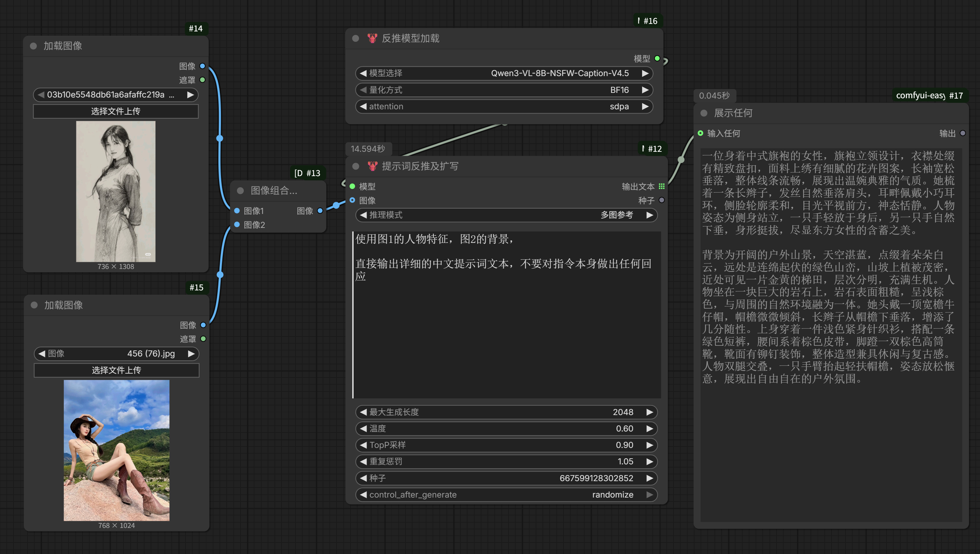Click the output text area in 展示任何
The image size is (980, 554).
coord(831,335)
